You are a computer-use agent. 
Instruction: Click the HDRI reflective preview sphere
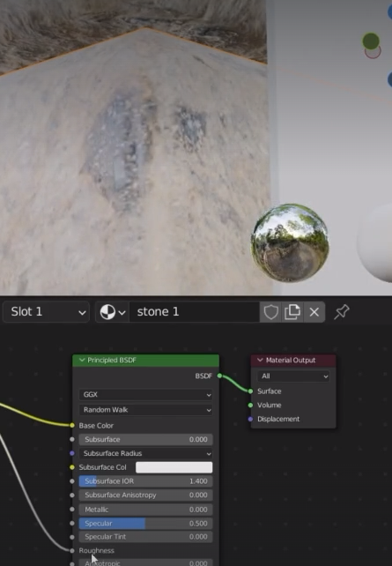coord(291,242)
